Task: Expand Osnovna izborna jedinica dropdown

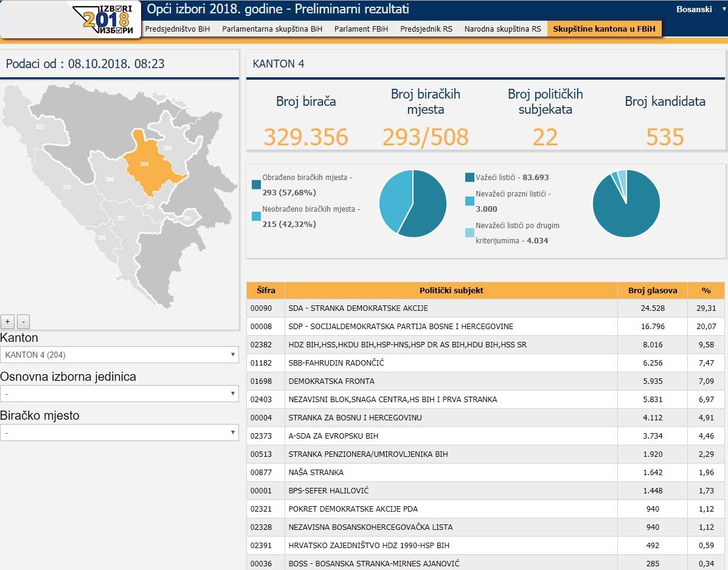Action: (x=119, y=394)
